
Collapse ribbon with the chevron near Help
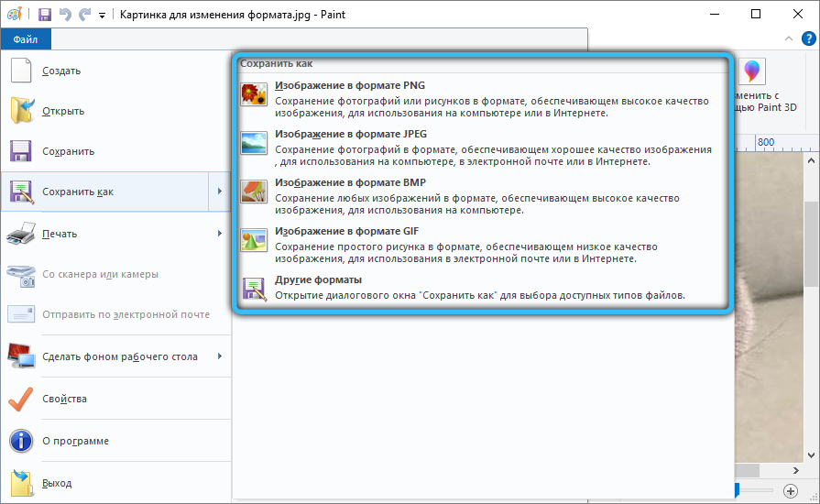(x=787, y=39)
